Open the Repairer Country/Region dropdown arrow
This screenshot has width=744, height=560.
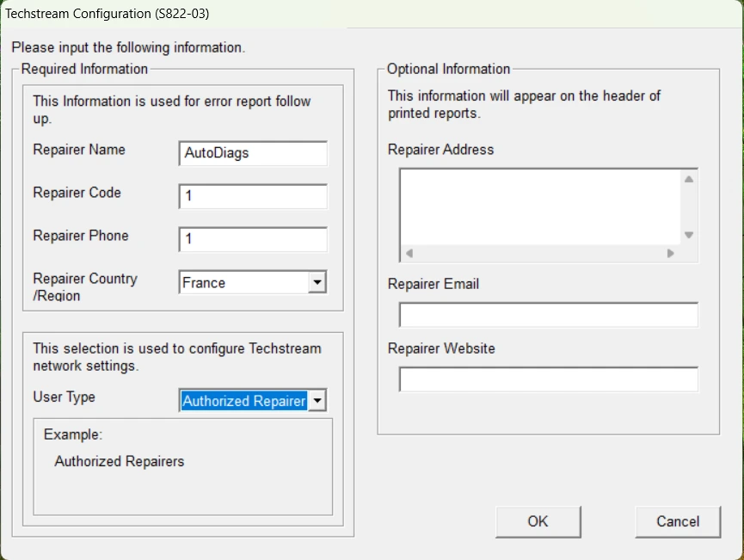coord(317,282)
